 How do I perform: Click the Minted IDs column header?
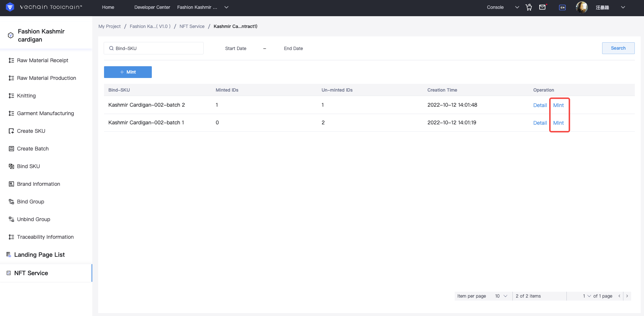point(227,90)
